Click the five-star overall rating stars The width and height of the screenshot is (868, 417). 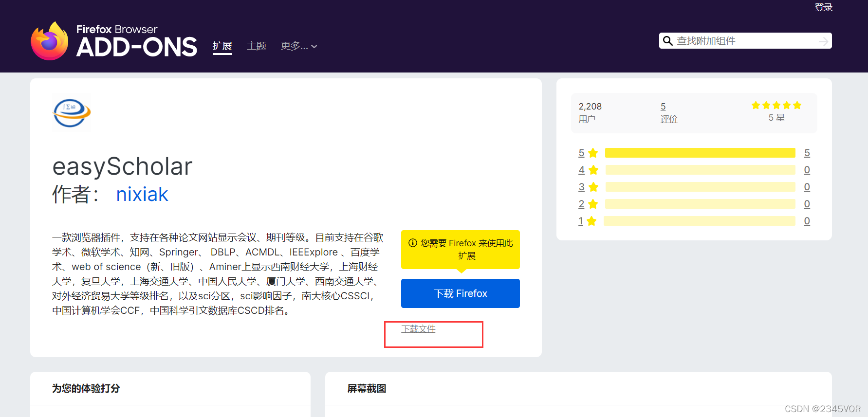coord(776,105)
